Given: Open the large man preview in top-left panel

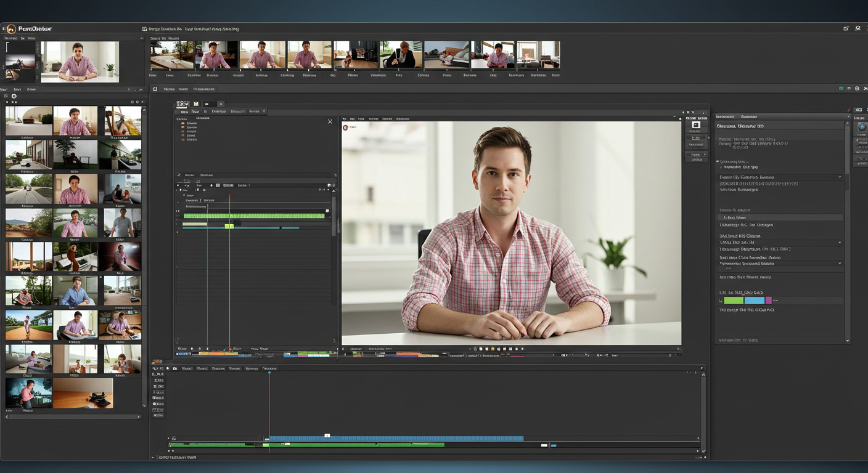Looking at the screenshot, I should (80, 62).
